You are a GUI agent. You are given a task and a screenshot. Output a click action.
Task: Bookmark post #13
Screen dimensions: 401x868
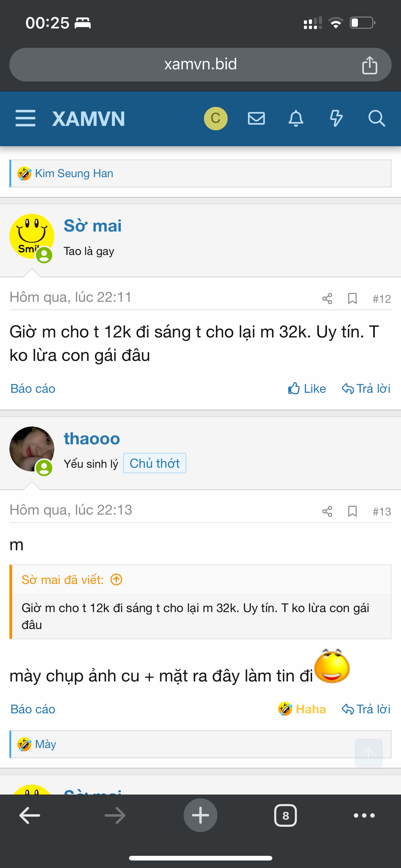(352, 511)
